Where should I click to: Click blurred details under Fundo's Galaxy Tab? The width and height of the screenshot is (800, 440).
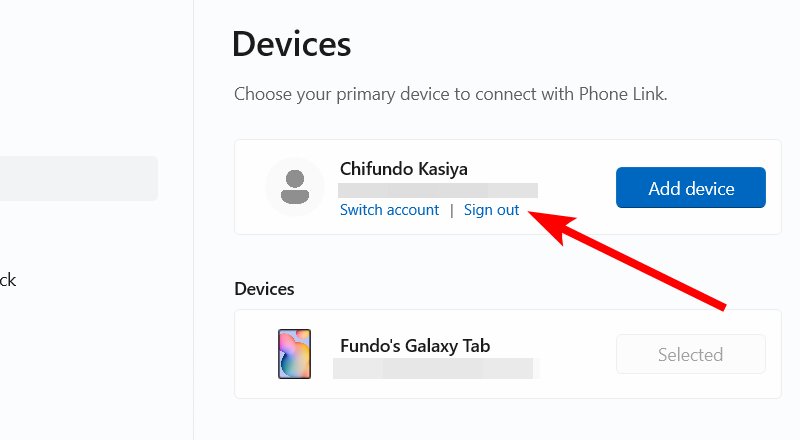pos(435,368)
